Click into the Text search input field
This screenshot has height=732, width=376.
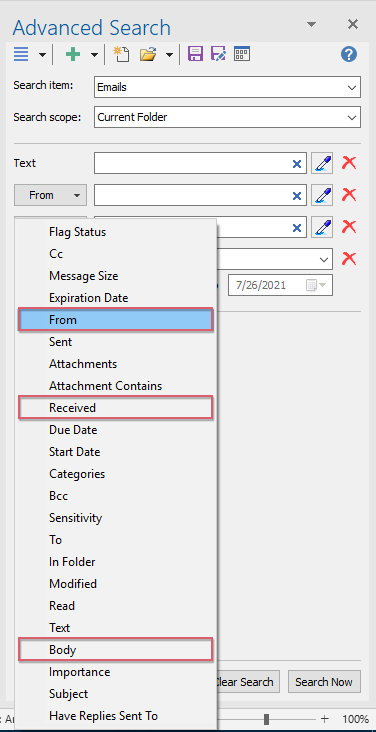pyautogui.click(x=193, y=163)
